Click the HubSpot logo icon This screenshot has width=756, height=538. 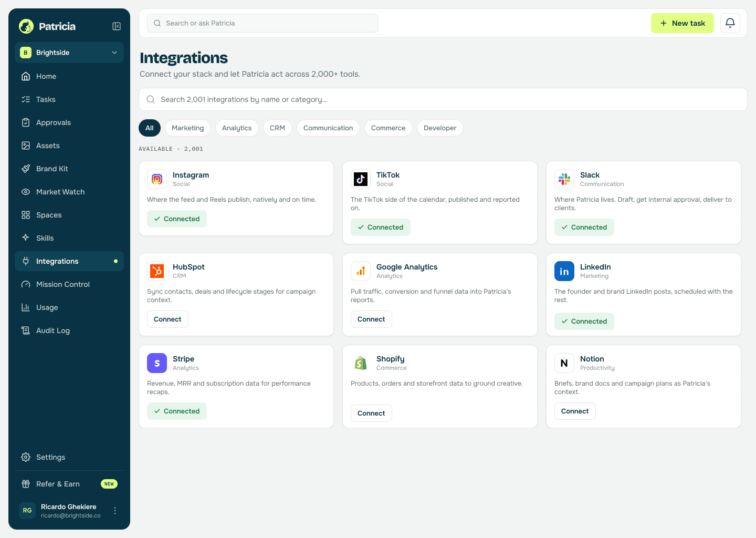point(157,271)
